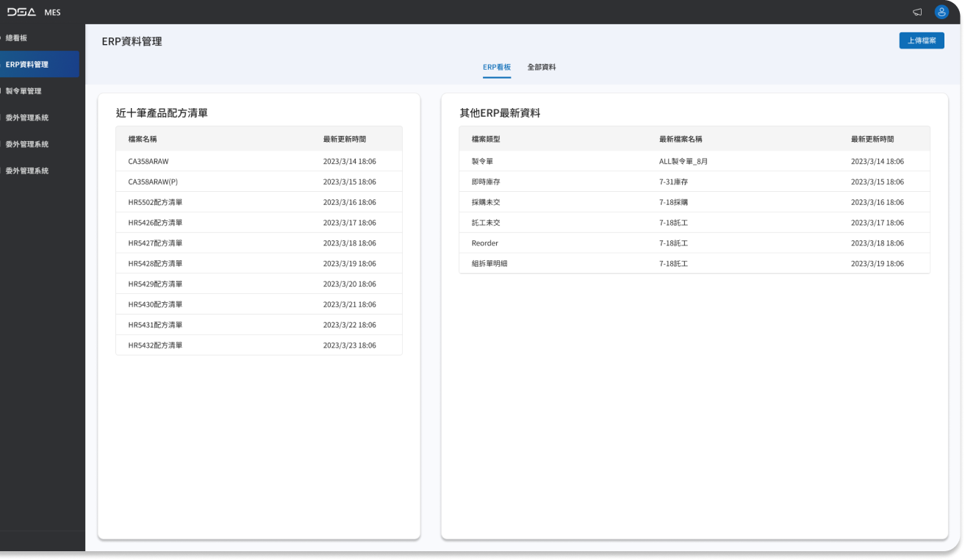Switch to the ERP看板 tab
This screenshot has width=965, height=560.
pos(496,67)
